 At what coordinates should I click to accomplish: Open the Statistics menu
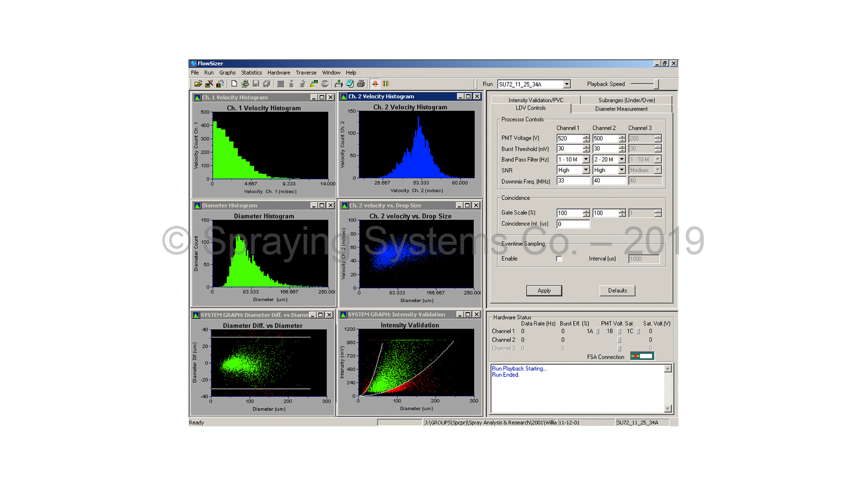(x=251, y=73)
